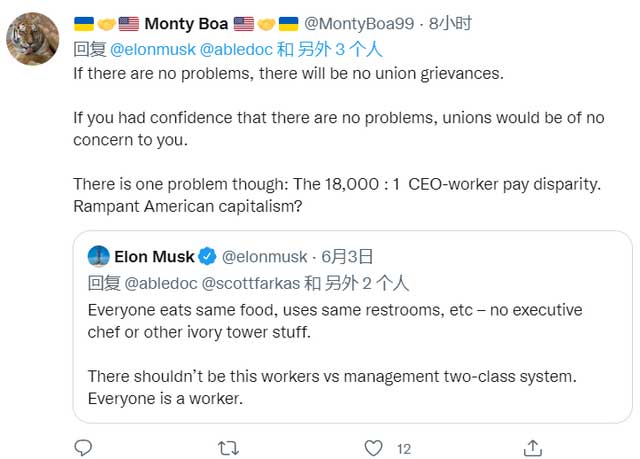Like the tweet with heart icon
The width and height of the screenshot is (640, 459).
(x=373, y=447)
